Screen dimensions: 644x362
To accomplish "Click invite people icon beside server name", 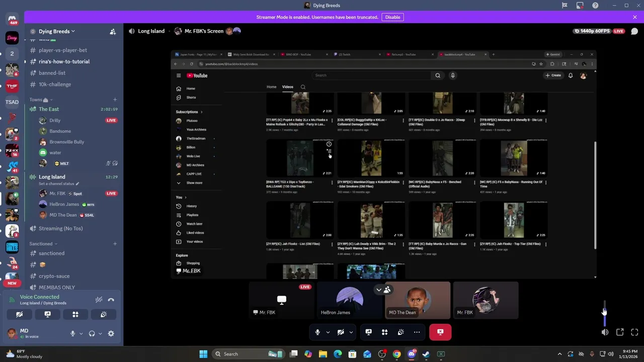I will pos(113,31).
